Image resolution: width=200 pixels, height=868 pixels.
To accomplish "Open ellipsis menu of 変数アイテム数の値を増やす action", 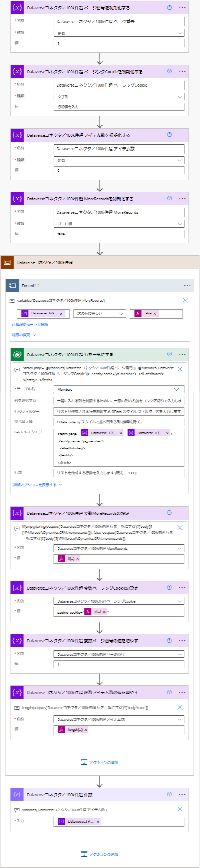I will pos(182,693).
